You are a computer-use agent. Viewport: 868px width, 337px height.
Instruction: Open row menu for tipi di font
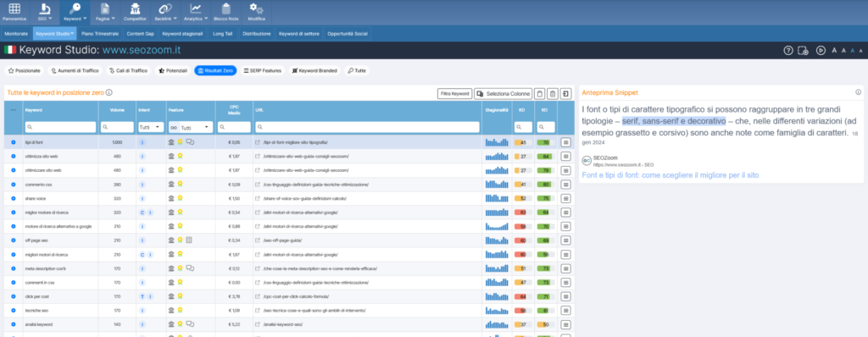coord(565,143)
